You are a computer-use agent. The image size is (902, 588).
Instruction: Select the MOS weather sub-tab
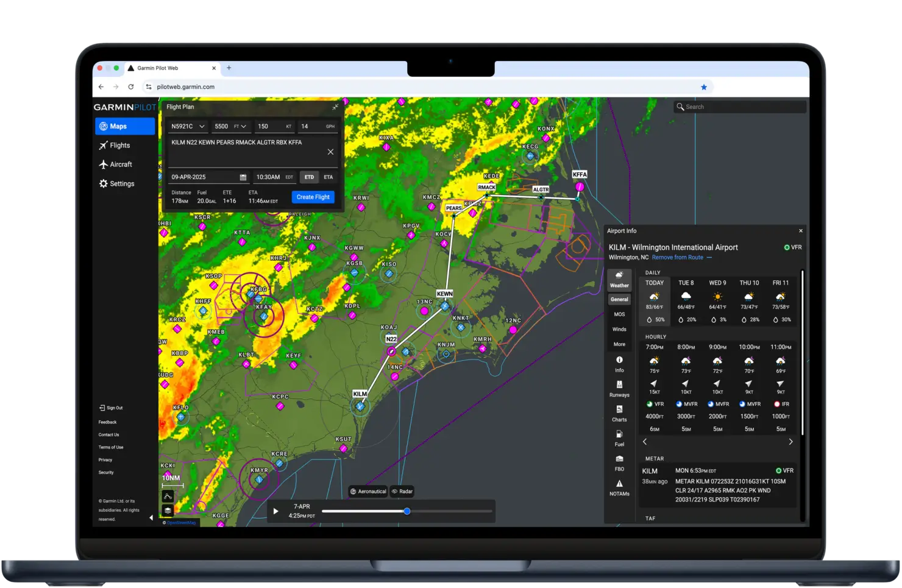619,314
